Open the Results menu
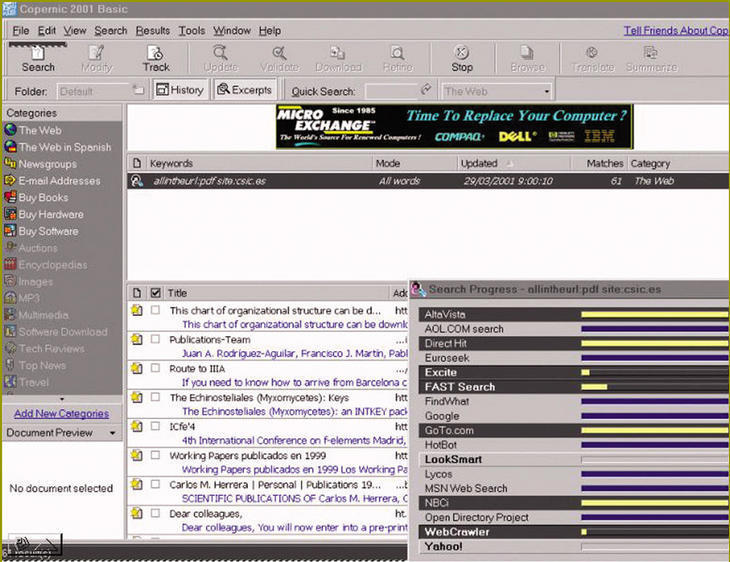Screen dimensions: 730x562 coord(152,31)
